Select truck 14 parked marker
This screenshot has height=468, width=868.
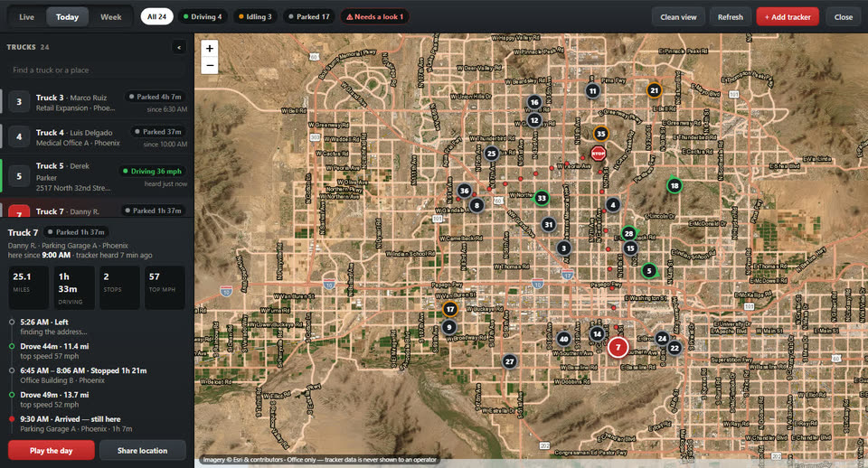[x=597, y=333]
